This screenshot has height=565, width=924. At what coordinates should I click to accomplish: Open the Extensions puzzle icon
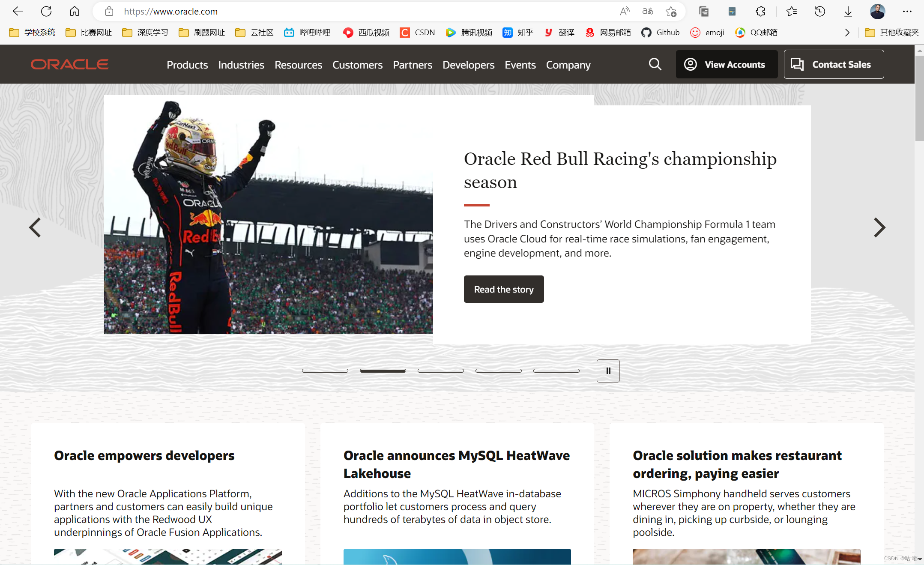(x=760, y=12)
